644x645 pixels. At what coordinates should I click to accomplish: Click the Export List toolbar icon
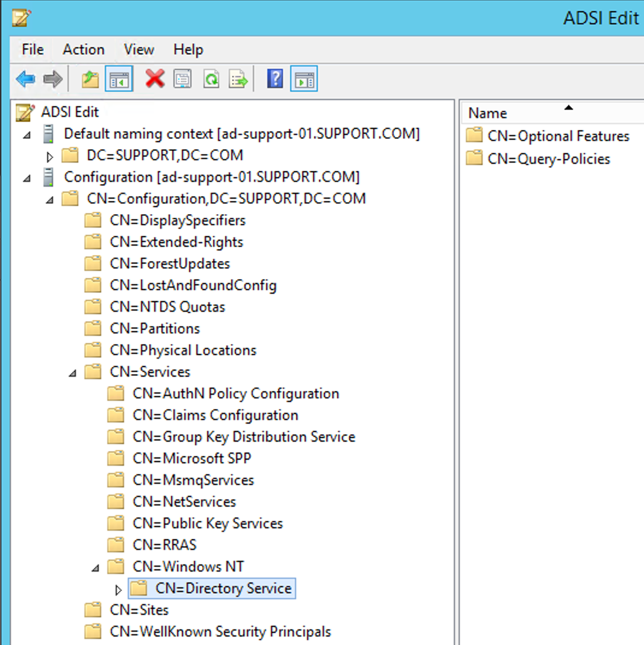click(x=239, y=79)
